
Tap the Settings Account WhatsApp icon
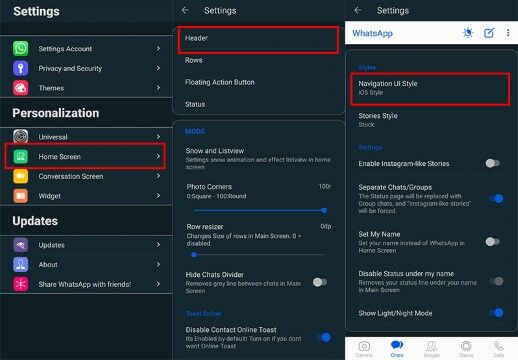[21, 49]
